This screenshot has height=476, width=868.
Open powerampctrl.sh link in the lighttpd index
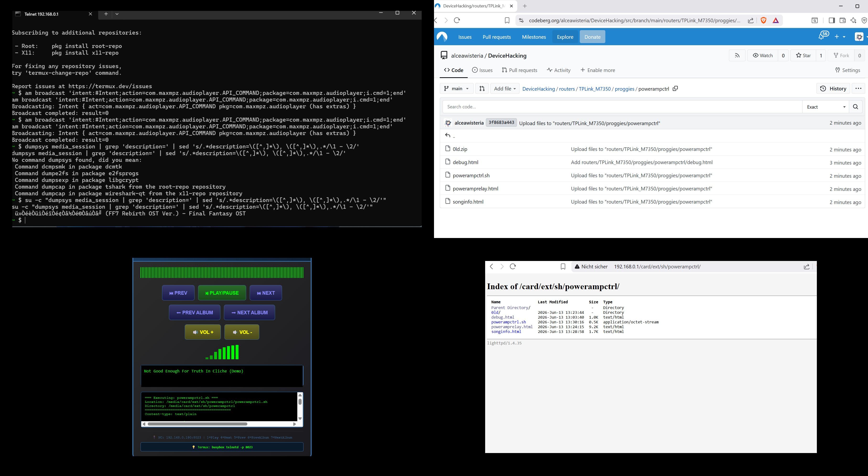[x=509, y=322]
